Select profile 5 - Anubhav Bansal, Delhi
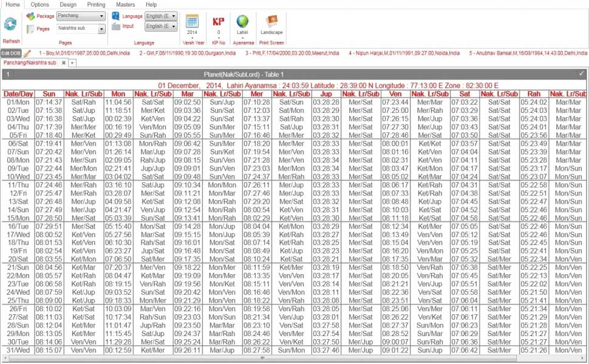Screen dimensions: 589x364 (x=528, y=53)
